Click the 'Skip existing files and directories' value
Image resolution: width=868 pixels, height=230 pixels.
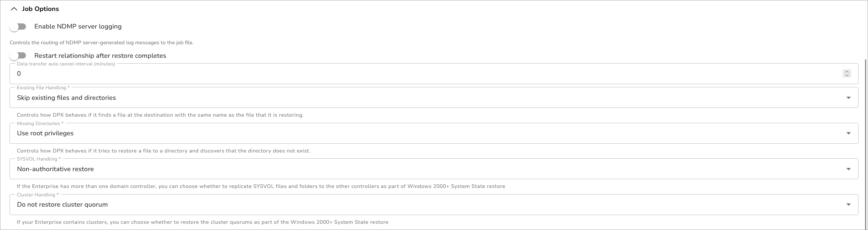coord(66,98)
